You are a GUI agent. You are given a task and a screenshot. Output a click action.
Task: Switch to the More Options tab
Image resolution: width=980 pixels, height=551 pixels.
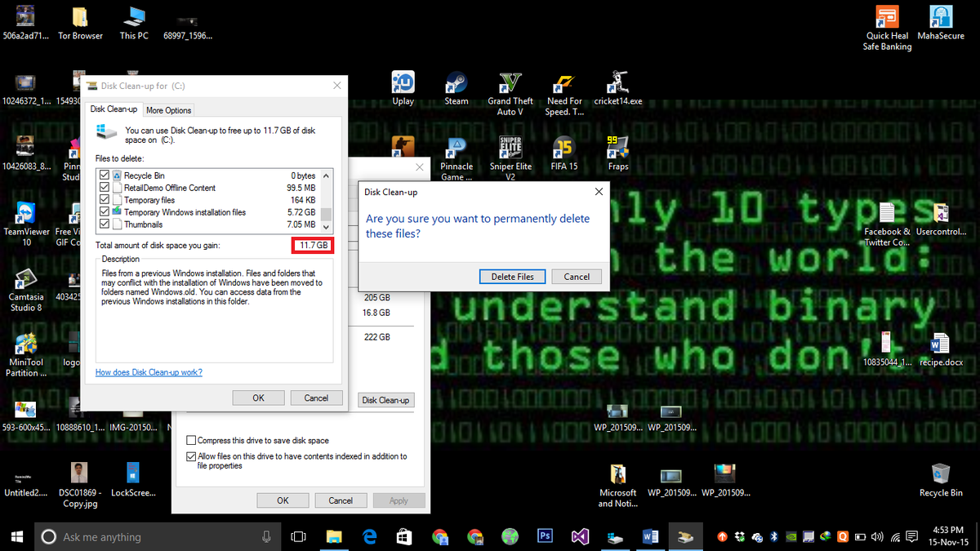168,109
